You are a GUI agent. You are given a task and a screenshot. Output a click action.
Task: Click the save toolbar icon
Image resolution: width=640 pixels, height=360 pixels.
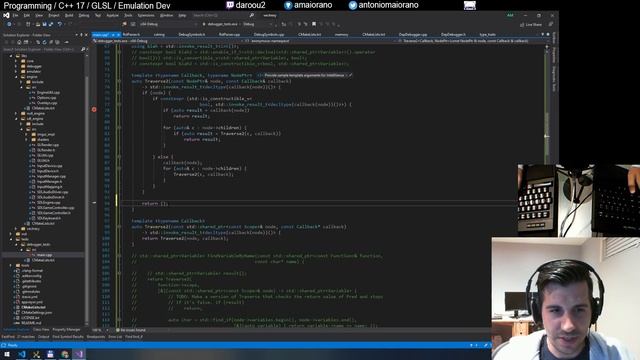(44, 24)
